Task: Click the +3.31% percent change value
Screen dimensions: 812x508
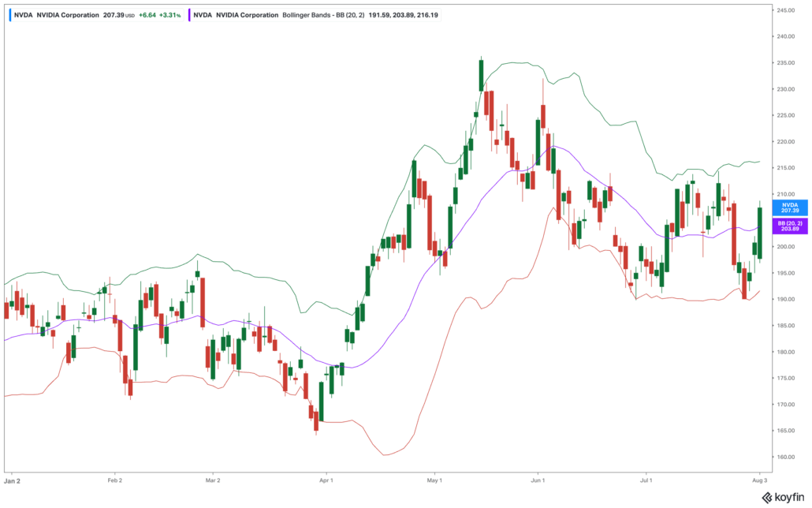Action: (x=169, y=15)
